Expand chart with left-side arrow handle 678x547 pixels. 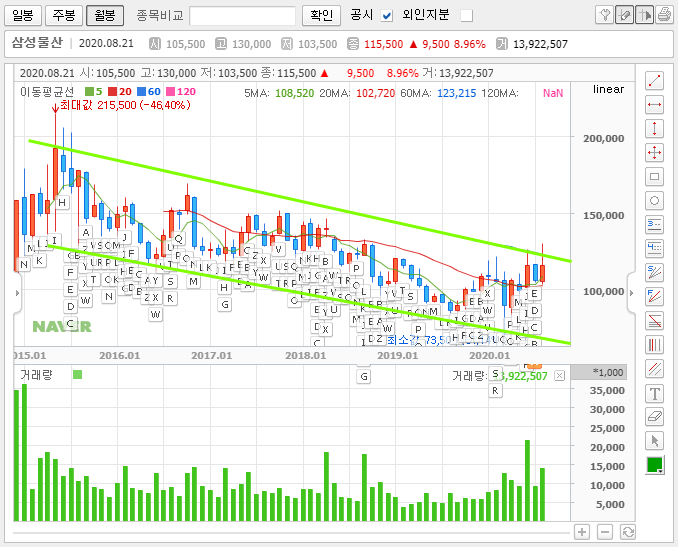(17, 293)
